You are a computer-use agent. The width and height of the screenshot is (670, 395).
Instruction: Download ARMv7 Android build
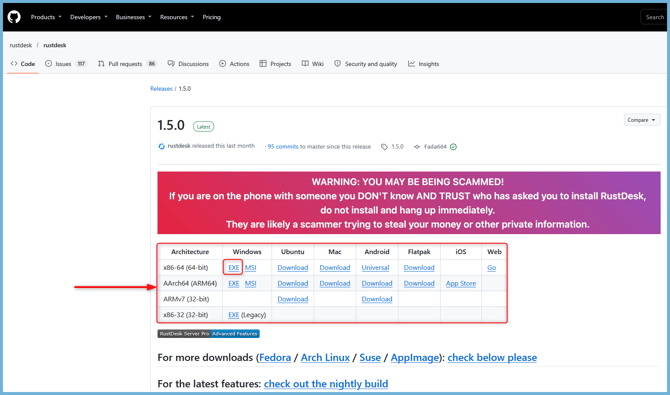(377, 299)
